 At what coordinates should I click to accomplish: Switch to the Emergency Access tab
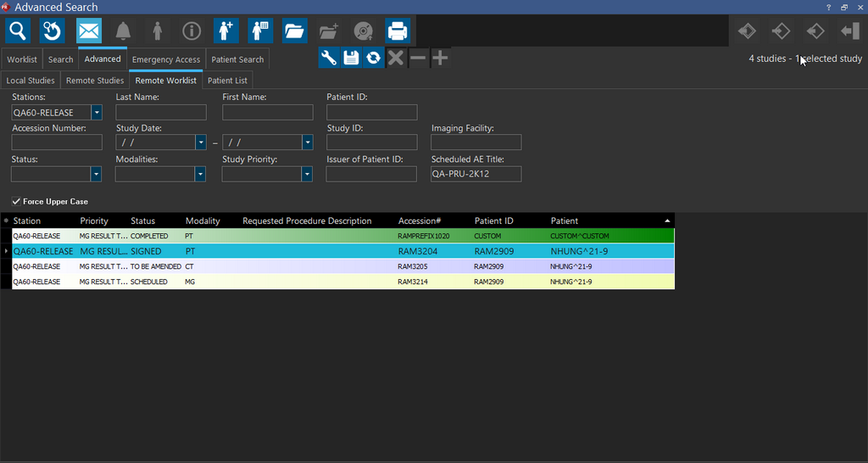click(166, 59)
